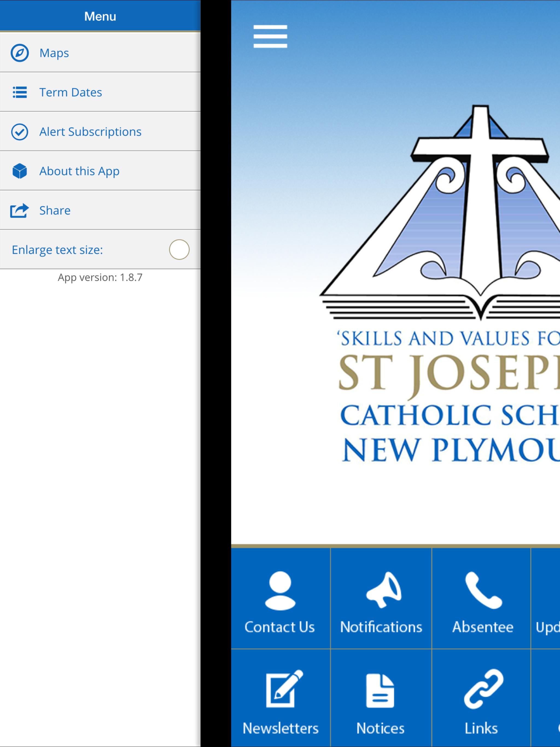Screen dimensions: 560x747
Task: Open the Maps menu label
Action: (54, 53)
